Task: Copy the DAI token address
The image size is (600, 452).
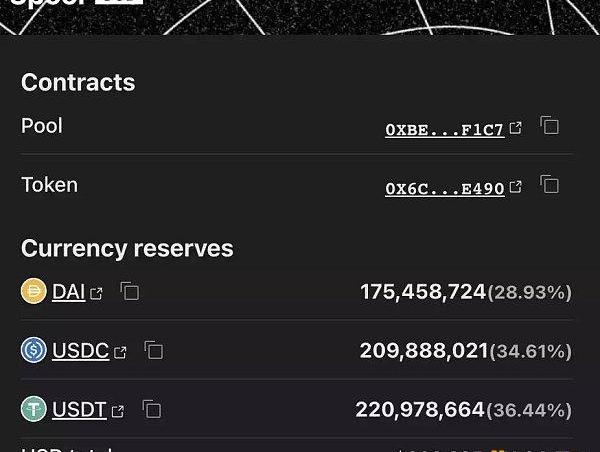Action: [130, 291]
